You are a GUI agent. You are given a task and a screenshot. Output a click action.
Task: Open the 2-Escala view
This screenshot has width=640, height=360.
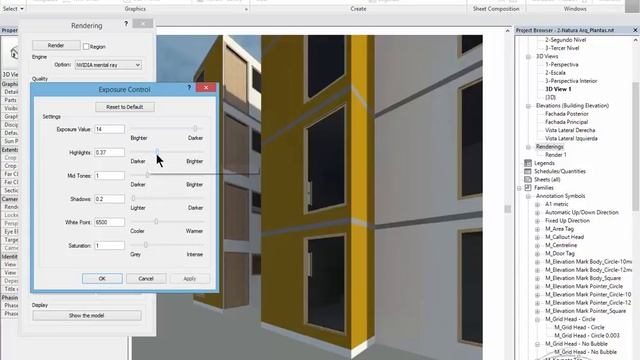tap(555, 73)
